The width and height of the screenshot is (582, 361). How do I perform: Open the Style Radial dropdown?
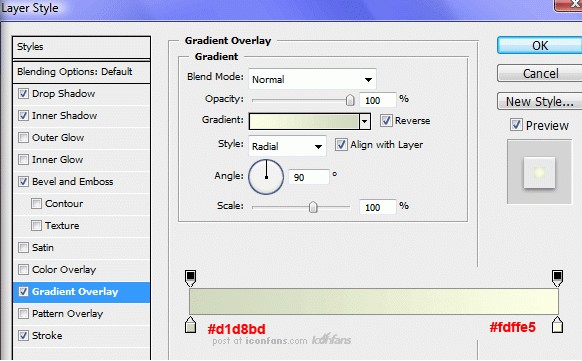pyautogui.click(x=287, y=146)
